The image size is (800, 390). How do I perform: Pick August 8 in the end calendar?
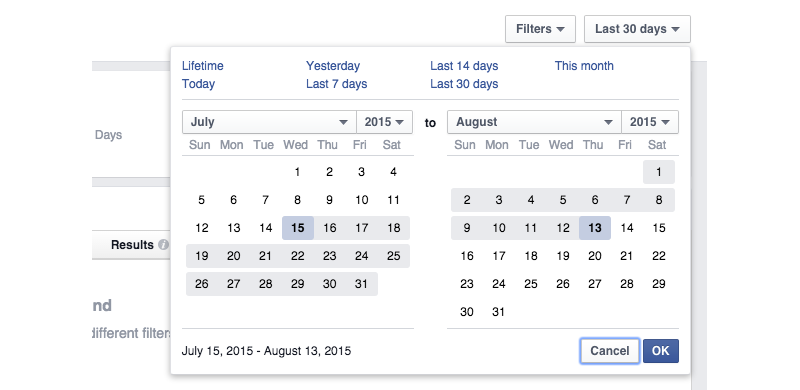point(659,200)
